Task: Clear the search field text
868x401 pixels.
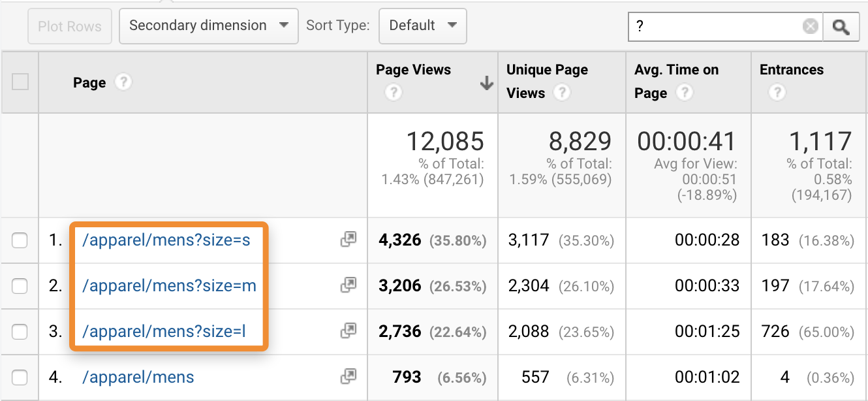Action: pos(810,27)
